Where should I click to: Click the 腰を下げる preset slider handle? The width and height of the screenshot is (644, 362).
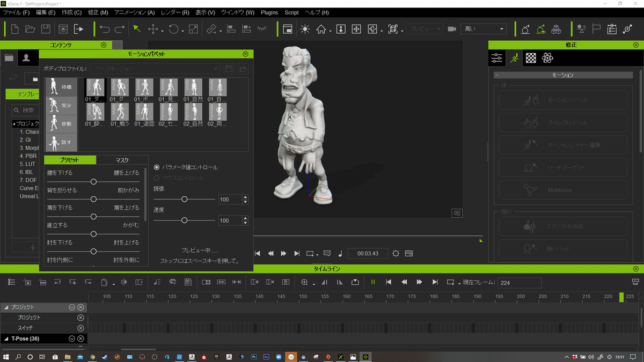pos(93,182)
